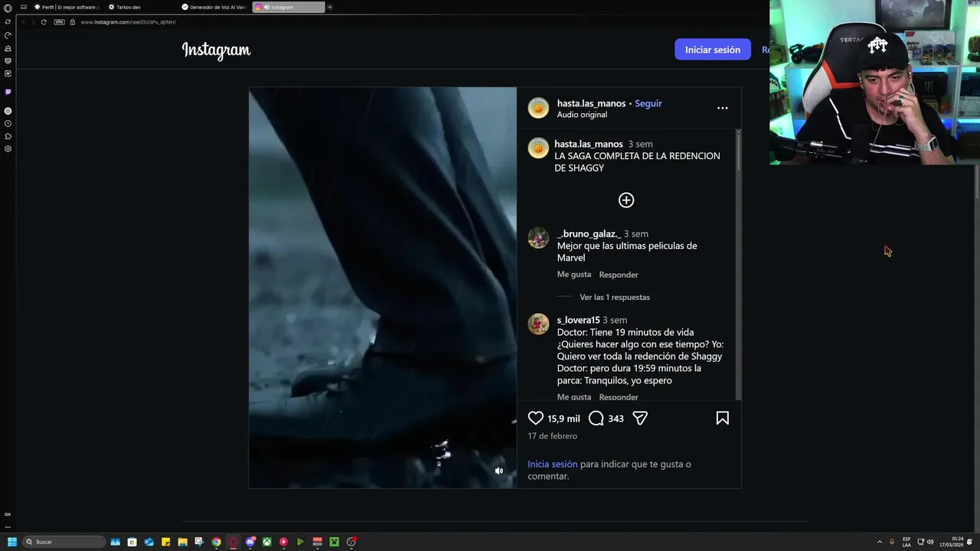Click the reel video area
The image size is (980, 551).
click(383, 288)
